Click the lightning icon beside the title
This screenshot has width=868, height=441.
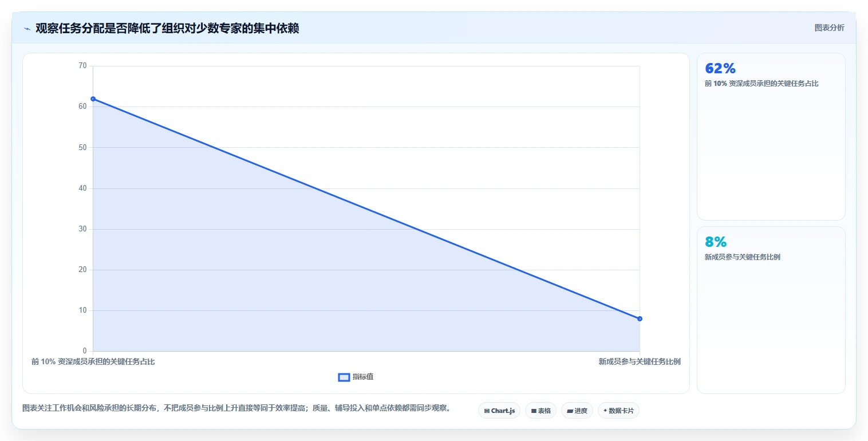(27, 29)
